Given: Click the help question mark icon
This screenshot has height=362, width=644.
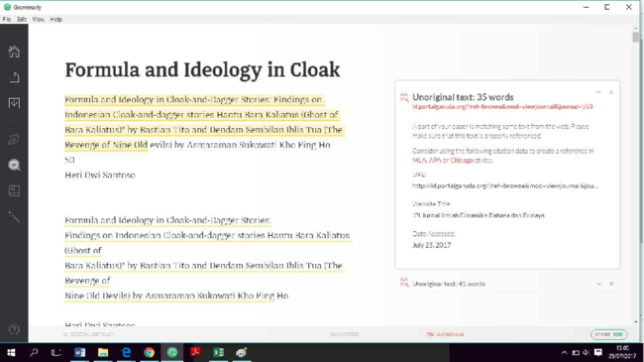Looking at the screenshot, I should pos(14,329).
